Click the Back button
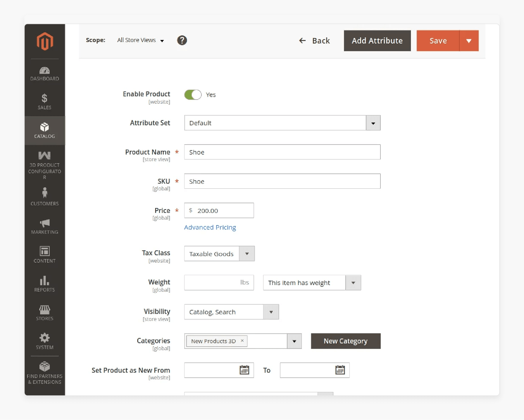The width and height of the screenshot is (524, 420). click(x=314, y=41)
